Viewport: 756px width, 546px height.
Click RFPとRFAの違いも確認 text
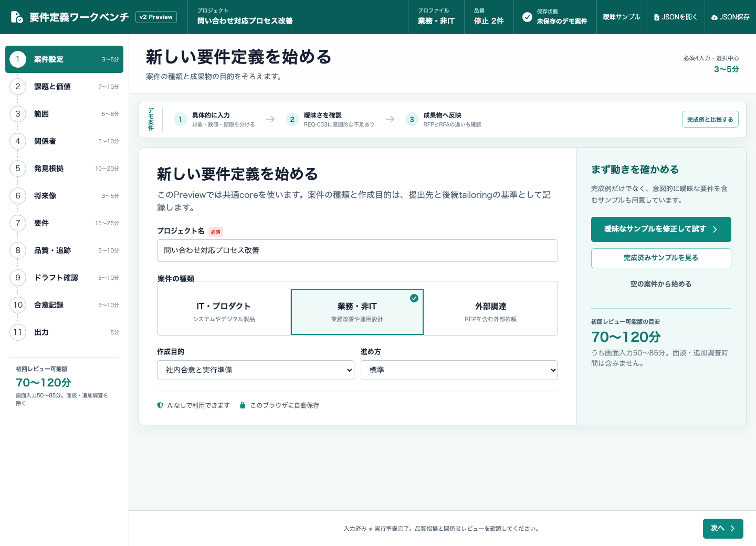(x=453, y=124)
